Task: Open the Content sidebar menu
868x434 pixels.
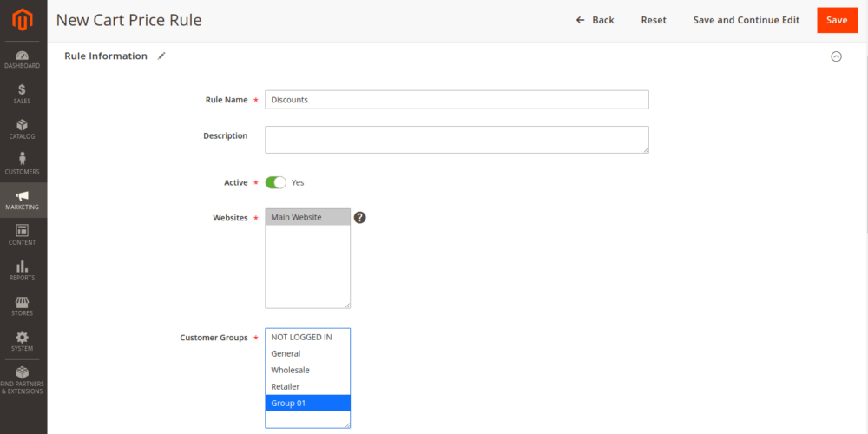Action: [x=23, y=235]
